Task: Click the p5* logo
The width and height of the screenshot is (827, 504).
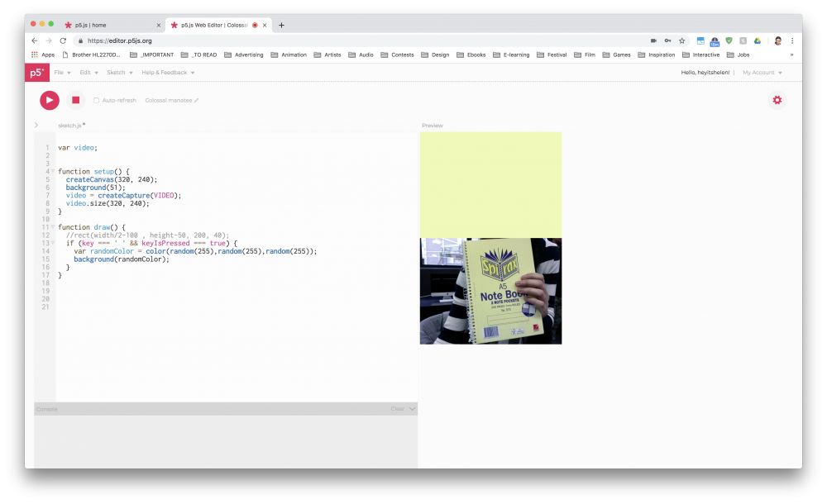Action: click(x=36, y=73)
